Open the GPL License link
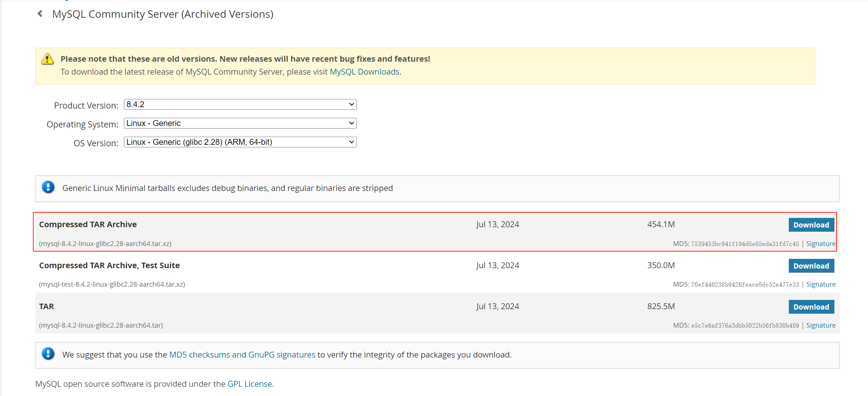Screen dimensions: 868x396 coord(250,384)
